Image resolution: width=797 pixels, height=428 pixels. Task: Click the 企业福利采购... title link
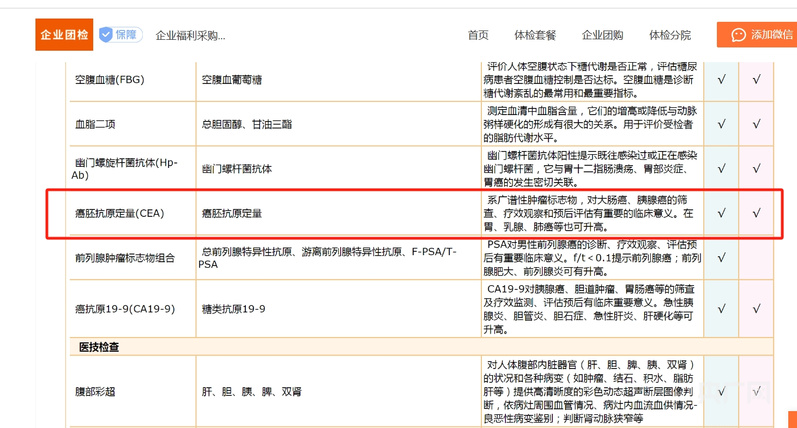(190, 36)
